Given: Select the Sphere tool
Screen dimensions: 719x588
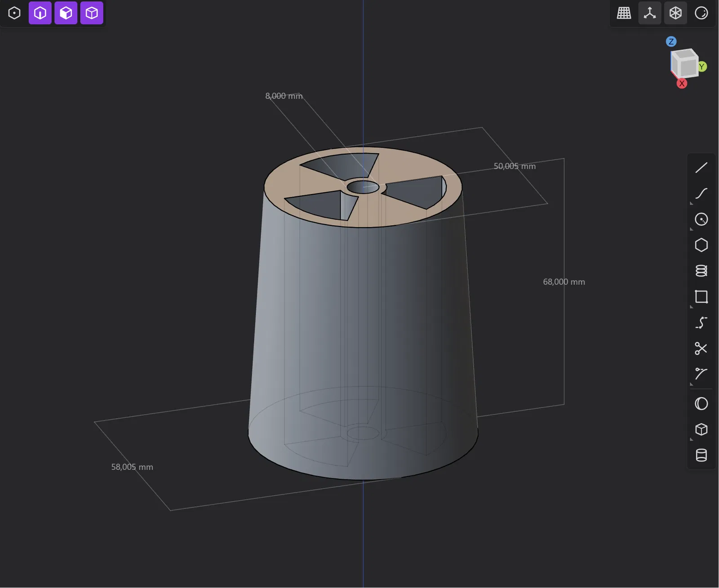Looking at the screenshot, I should click(701, 404).
